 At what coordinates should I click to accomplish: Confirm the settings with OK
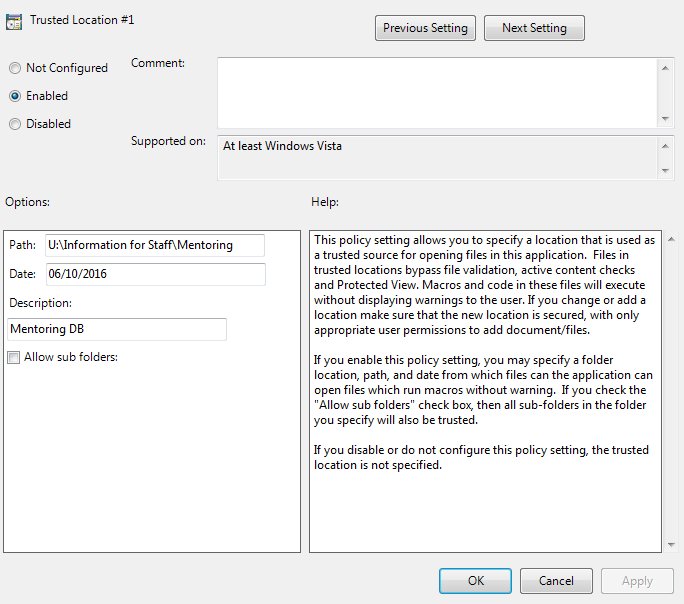coord(476,580)
